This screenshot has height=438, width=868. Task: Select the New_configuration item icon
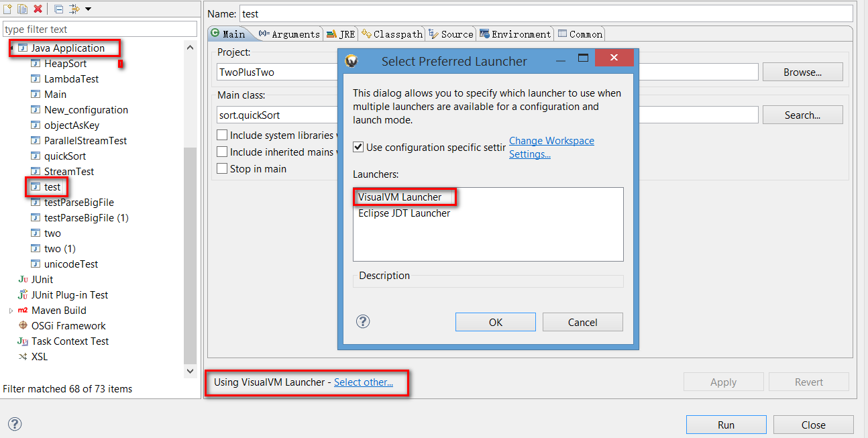point(36,110)
